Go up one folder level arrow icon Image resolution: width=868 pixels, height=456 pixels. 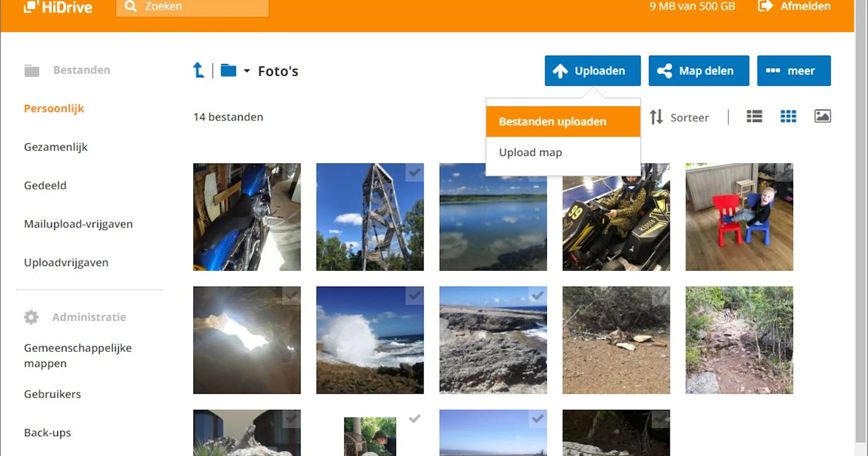199,70
